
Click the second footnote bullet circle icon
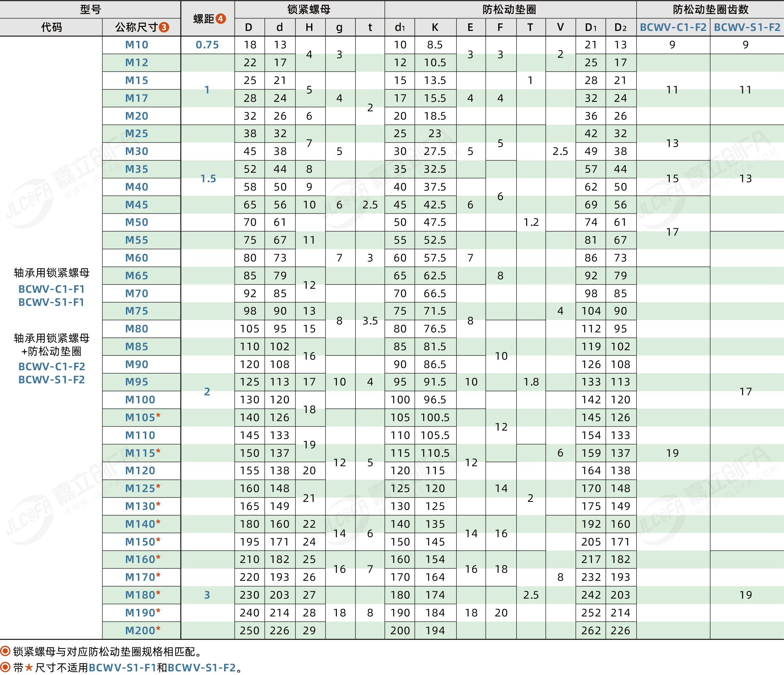5,667
